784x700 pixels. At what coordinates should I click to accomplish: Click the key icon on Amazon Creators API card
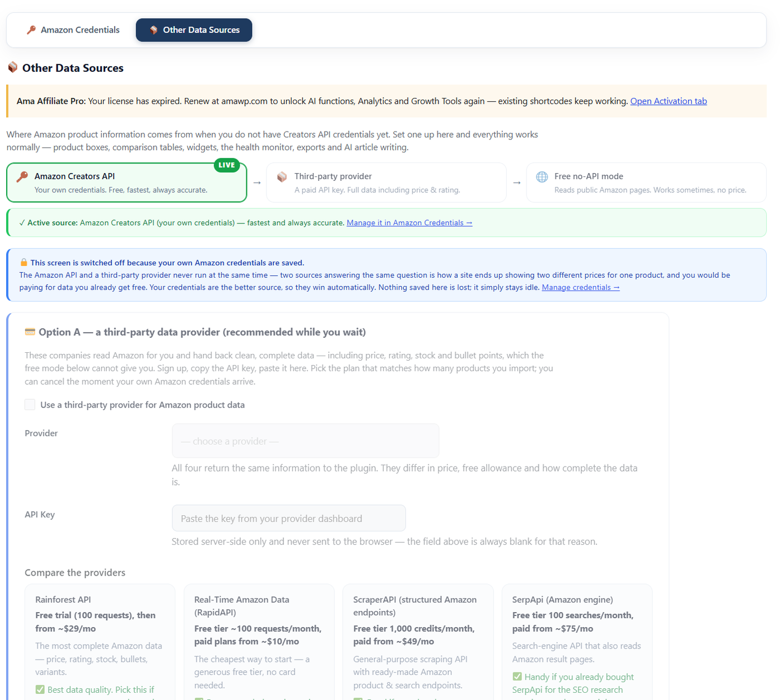(22, 177)
